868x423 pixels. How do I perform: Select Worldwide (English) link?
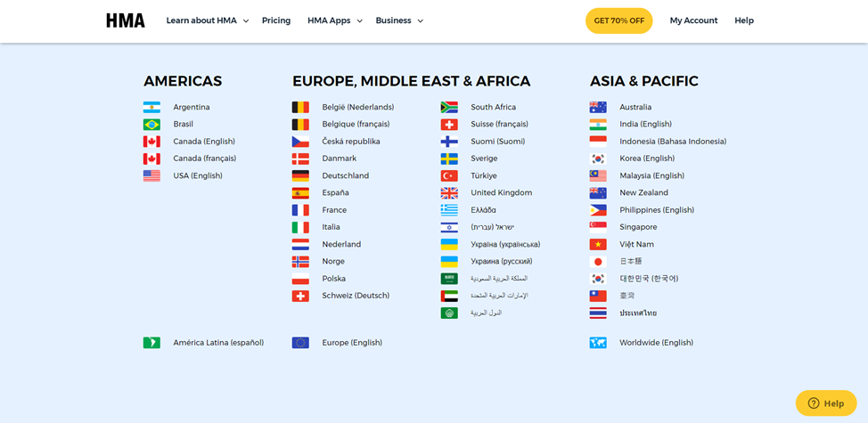tap(657, 343)
